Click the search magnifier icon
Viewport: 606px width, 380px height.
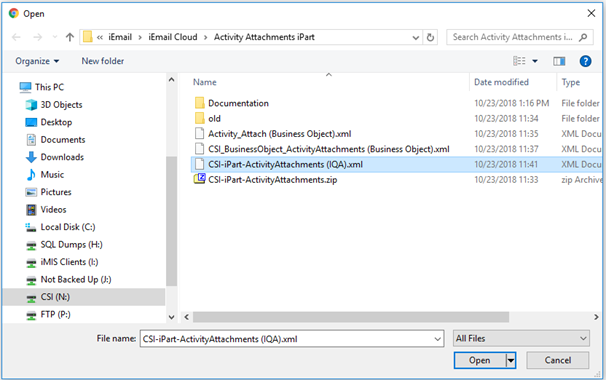click(583, 37)
